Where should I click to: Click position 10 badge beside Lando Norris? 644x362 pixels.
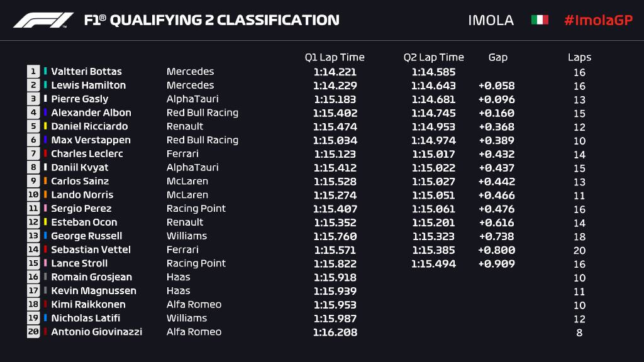pos(33,195)
